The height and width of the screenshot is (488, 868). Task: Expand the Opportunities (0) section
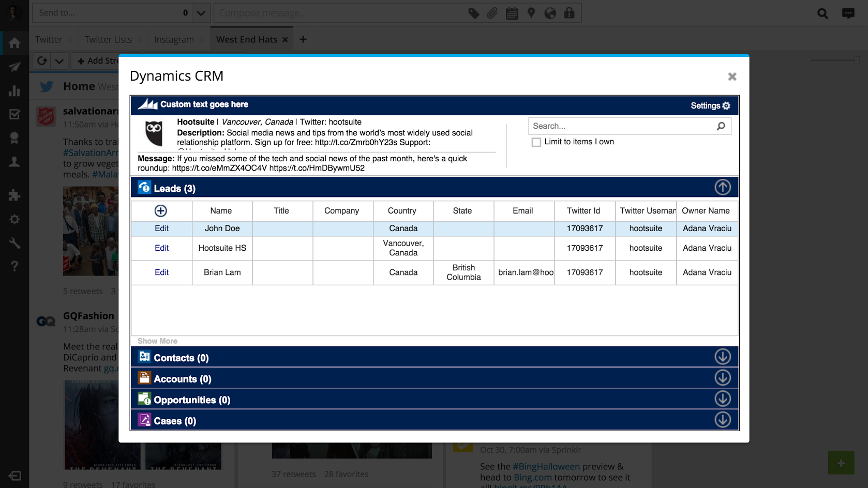(x=723, y=399)
